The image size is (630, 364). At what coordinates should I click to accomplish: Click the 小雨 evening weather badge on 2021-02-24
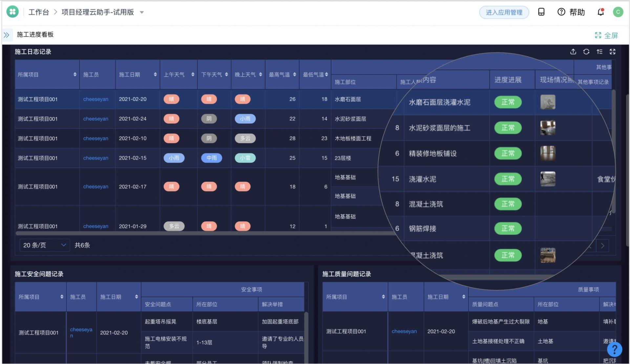(245, 119)
